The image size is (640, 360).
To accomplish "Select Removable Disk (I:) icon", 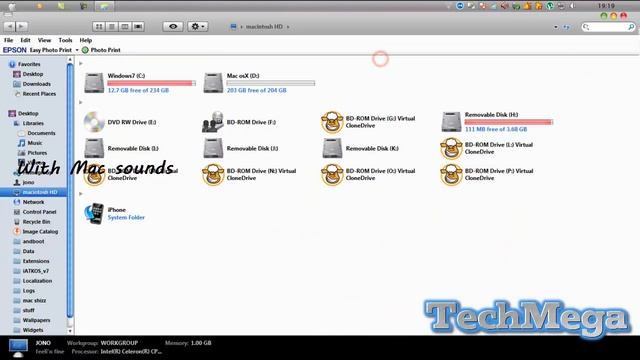I will point(94,148).
